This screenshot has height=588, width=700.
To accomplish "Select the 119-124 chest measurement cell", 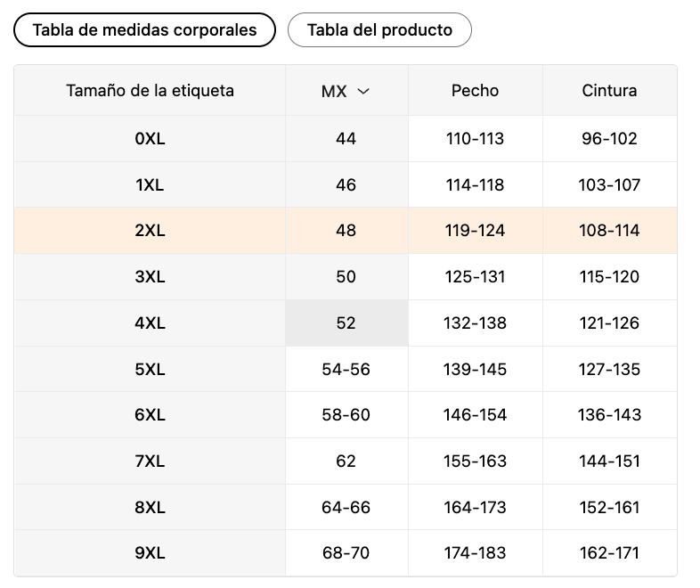I will pos(475,231).
